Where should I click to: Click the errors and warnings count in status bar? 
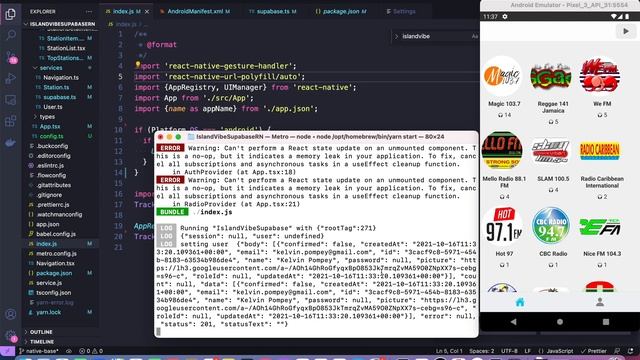point(91,351)
